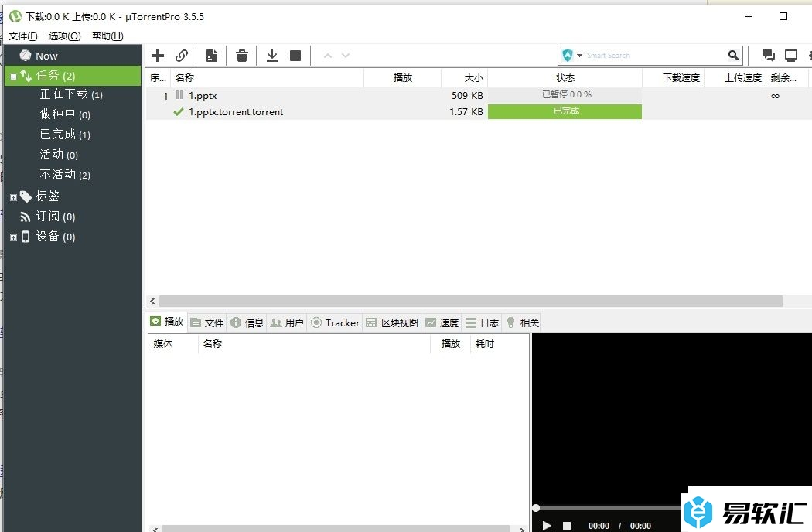812x532 pixels.
Task: Move torrent down in queue arrow
Action: tap(346, 56)
